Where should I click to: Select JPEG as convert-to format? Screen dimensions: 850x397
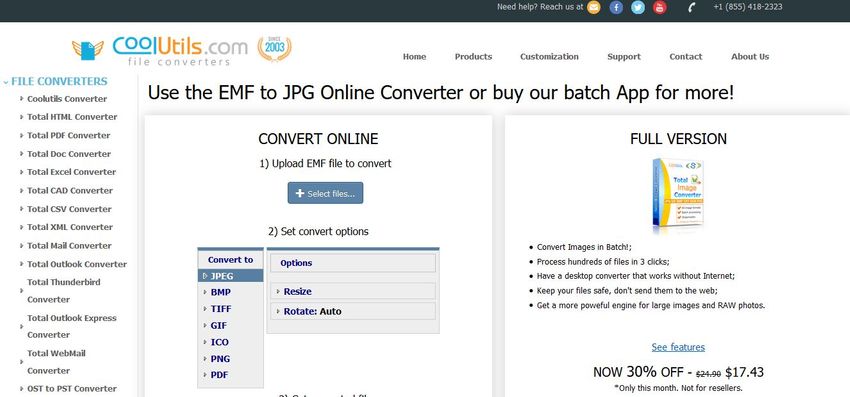[x=230, y=276]
